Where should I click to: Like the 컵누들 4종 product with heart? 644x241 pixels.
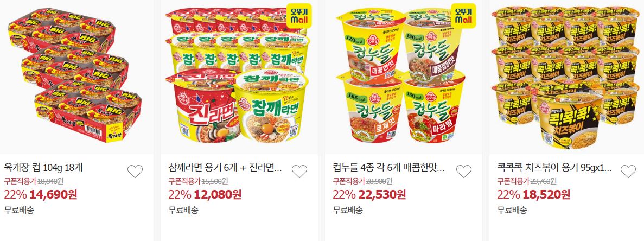(x=464, y=171)
